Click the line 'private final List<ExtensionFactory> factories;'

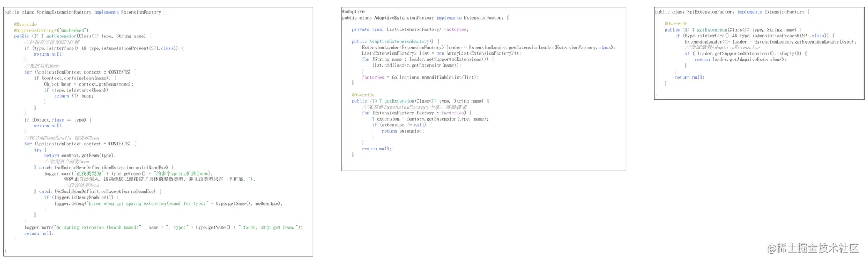click(410, 29)
